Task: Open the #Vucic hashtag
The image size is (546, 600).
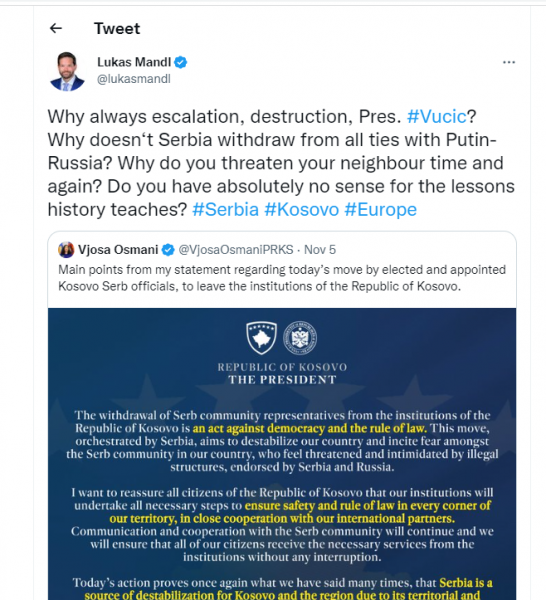Action: pos(437,116)
